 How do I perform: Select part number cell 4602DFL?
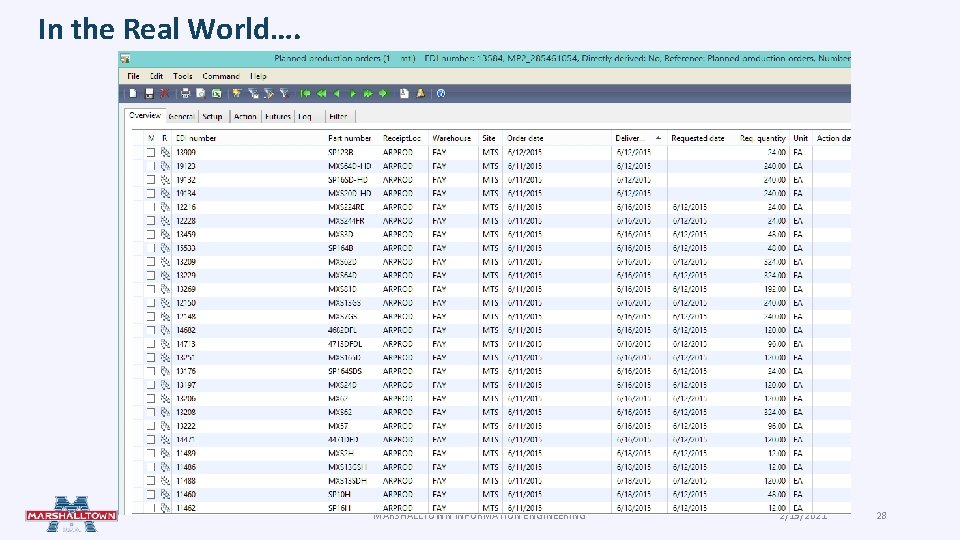point(342,330)
